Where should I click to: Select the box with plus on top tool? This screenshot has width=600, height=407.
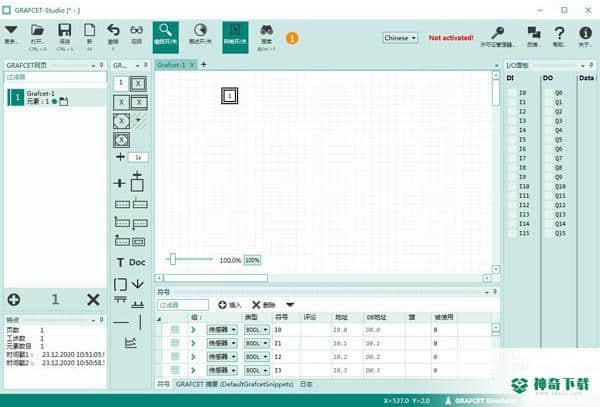pos(137,182)
